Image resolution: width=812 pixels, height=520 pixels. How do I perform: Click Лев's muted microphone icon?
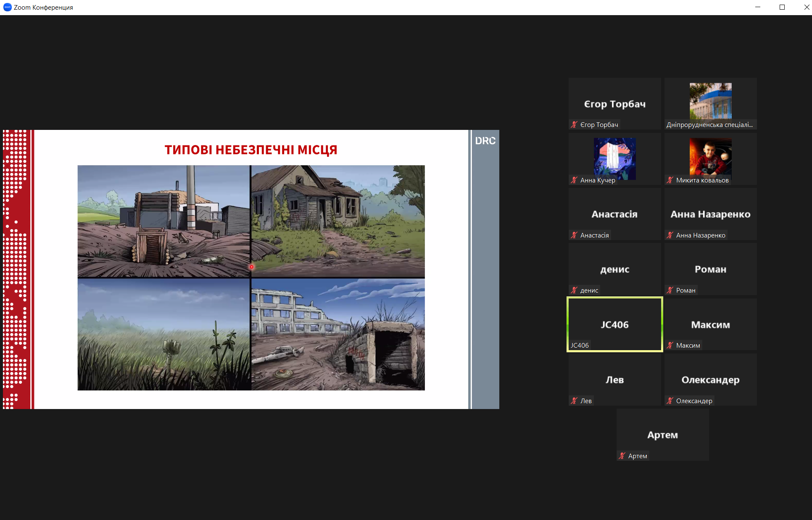[x=574, y=401]
